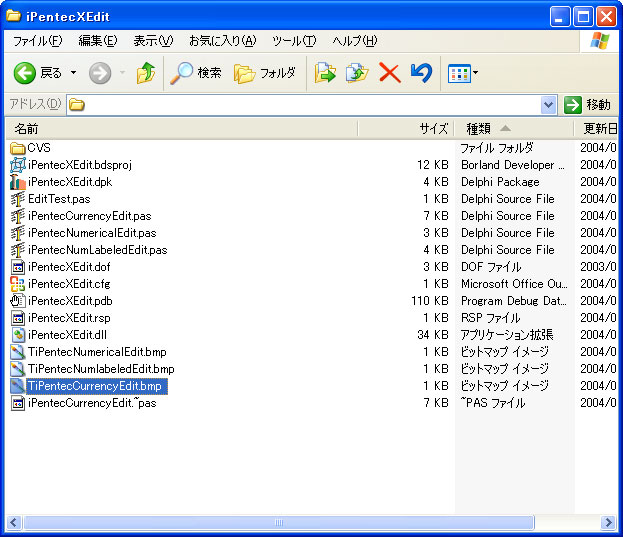This screenshot has width=623, height=537.
Task: Select iPentecCurrencyEdit.pas file icon
Action: click(x=18, y=216)
